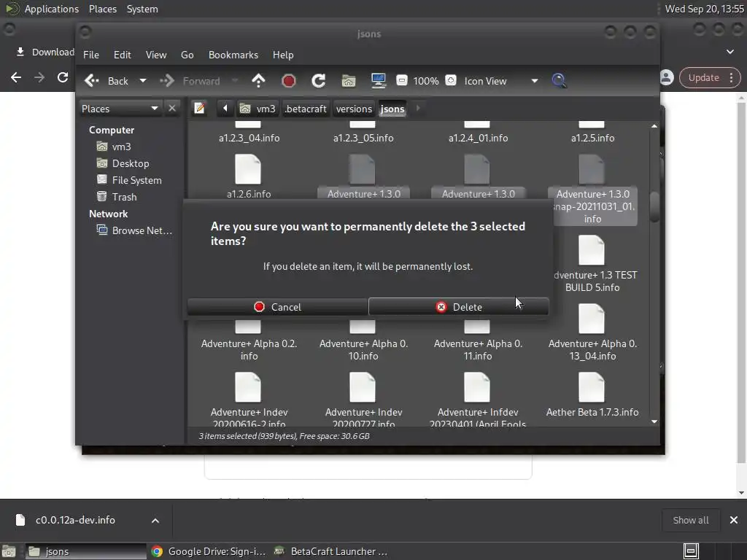Select Adventure+ Infdev 20230401 file

click(478, 399)
